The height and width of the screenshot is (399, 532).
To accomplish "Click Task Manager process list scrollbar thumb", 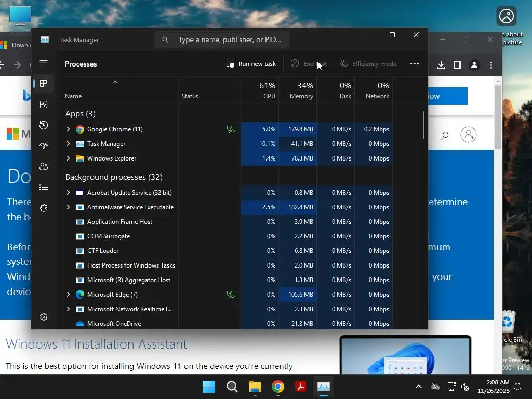I will pos(424,125).
